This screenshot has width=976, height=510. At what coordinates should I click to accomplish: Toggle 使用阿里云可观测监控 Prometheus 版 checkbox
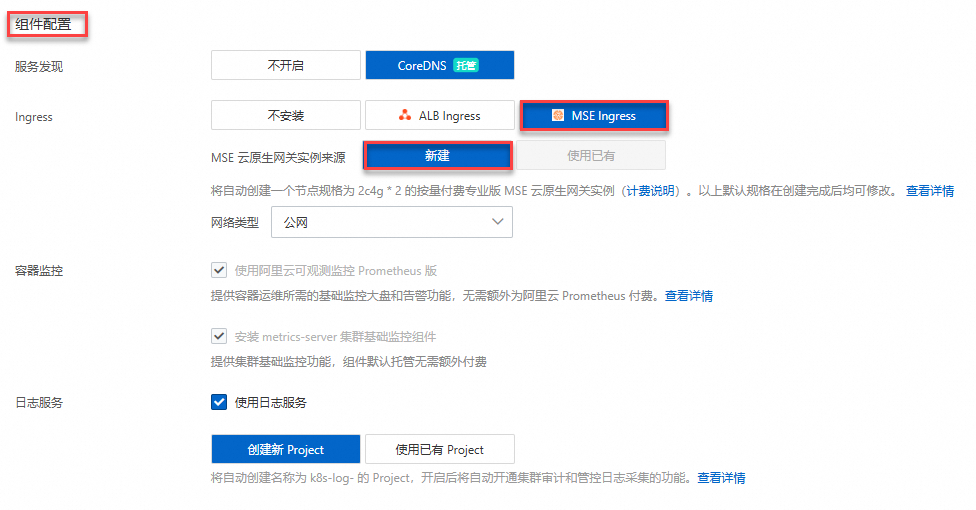218,270
